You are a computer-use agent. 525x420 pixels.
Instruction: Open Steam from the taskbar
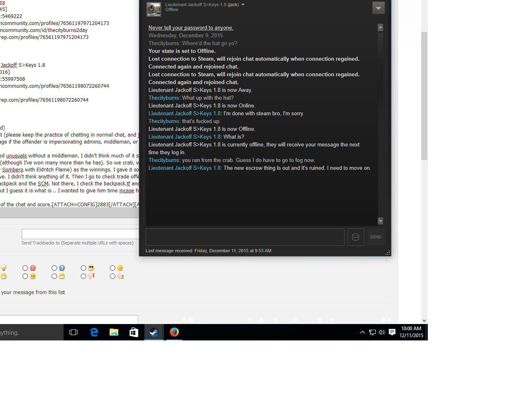[154, 332]
